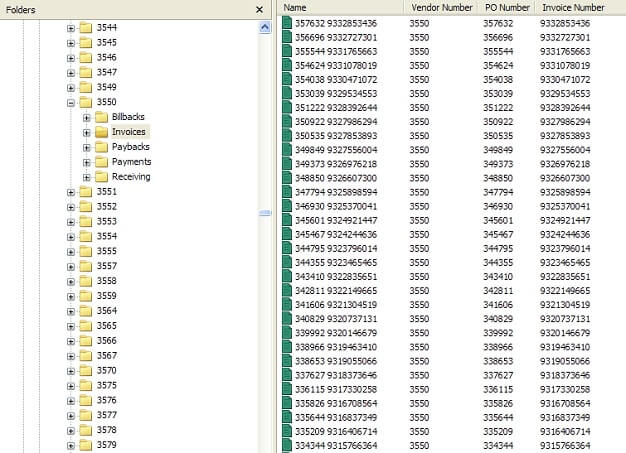Expand the Invoices subfolder

point(86,133)
